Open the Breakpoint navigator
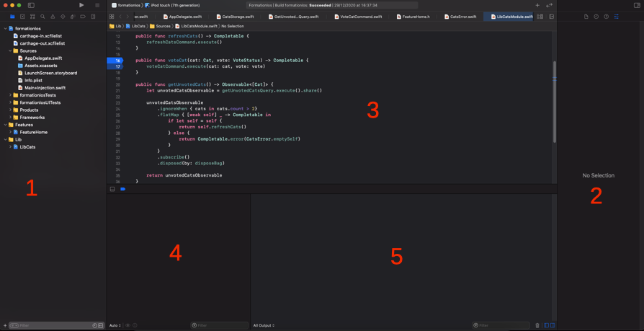 point(83,17)
